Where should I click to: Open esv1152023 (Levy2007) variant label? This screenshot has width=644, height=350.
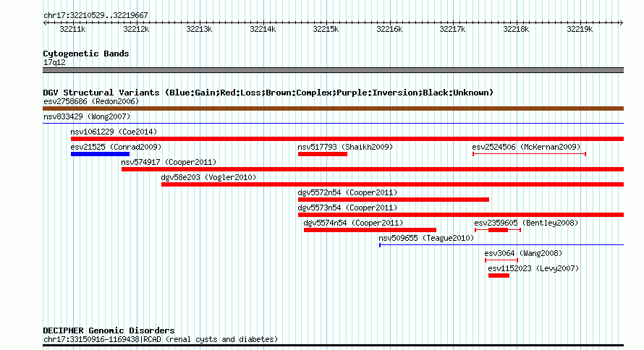(x=533, y=268)
